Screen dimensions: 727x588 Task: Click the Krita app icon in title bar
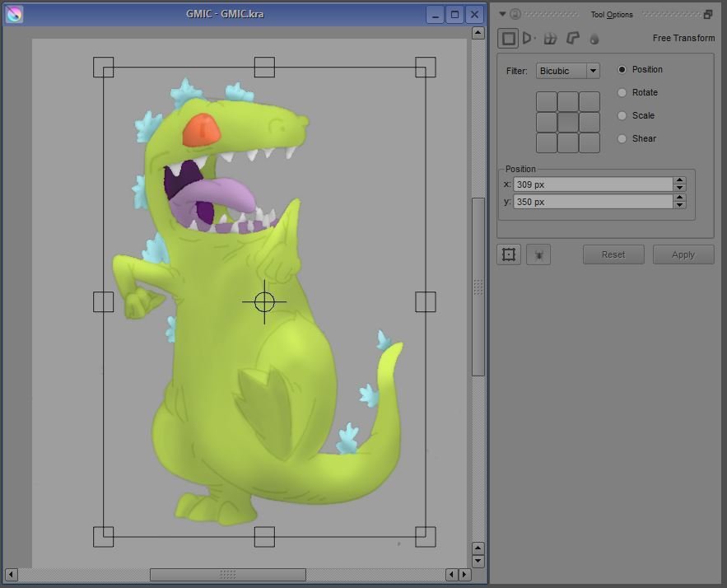[x=14, y=14]
